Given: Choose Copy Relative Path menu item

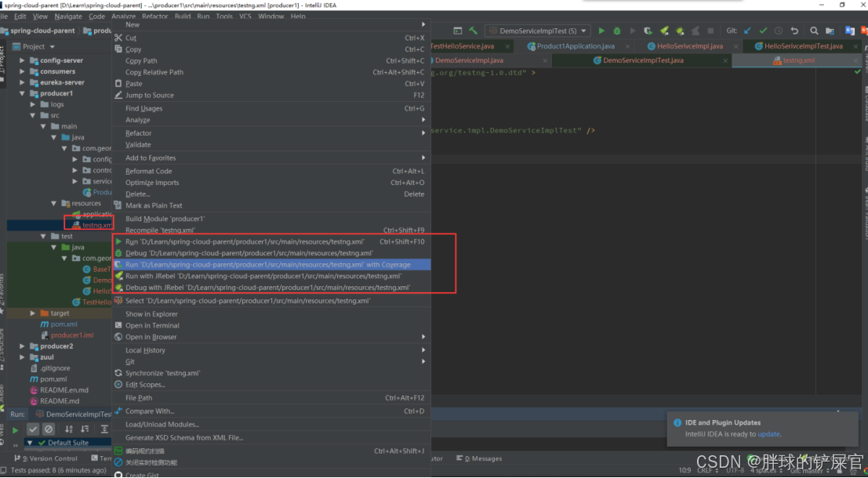Looking at the screenshot, I should (271, 72).
